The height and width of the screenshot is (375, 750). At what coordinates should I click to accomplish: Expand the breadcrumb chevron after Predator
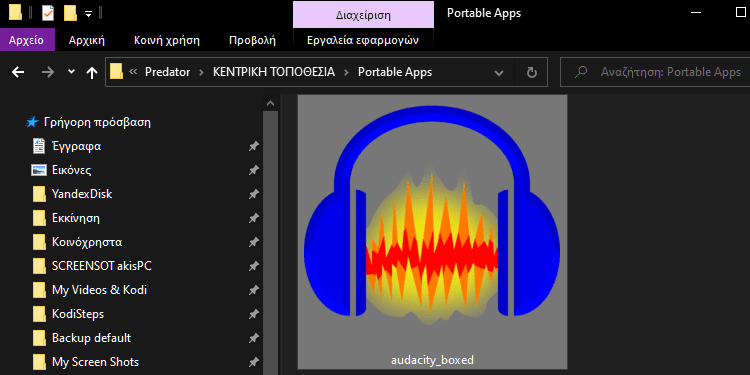[x=201, y=72]
